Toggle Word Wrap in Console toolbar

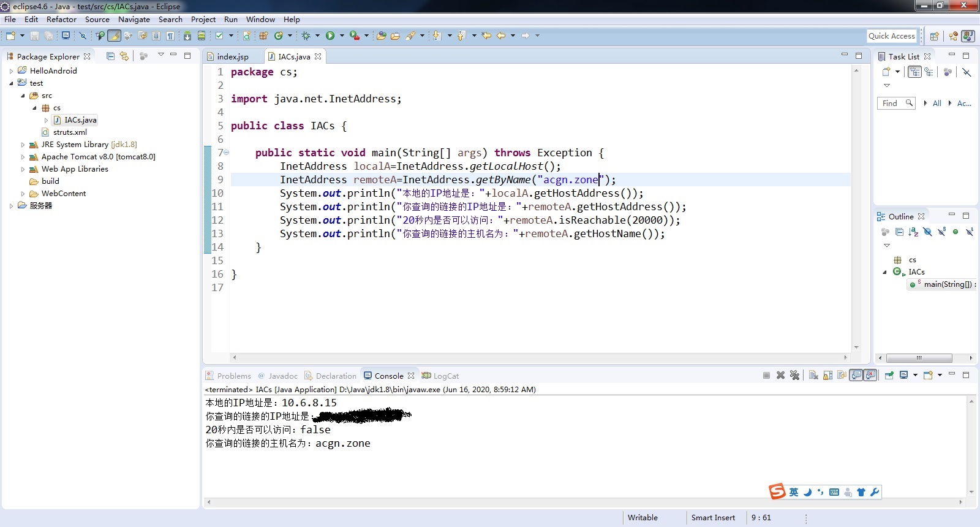842,375
